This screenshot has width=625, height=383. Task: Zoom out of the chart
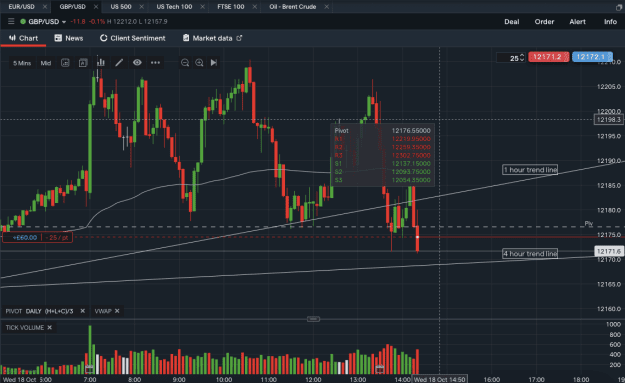pyautogui.click(x=185, y=63)
